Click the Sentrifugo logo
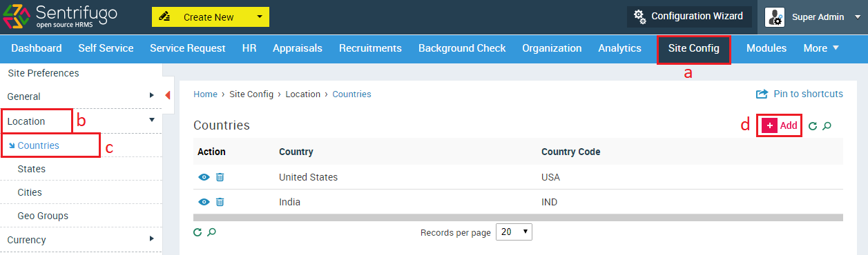This screenshot has width=868, height=255. 60,17
